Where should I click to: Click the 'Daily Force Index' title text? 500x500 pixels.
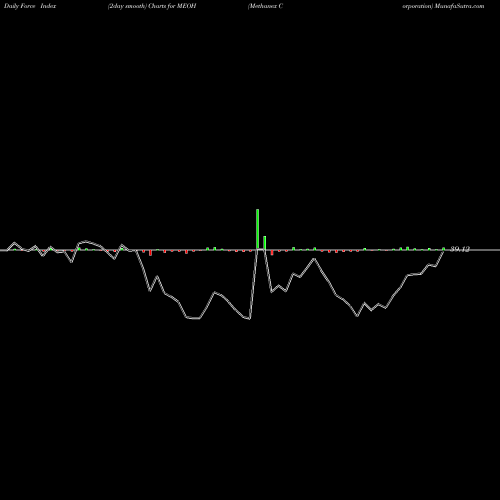(30, 6)
